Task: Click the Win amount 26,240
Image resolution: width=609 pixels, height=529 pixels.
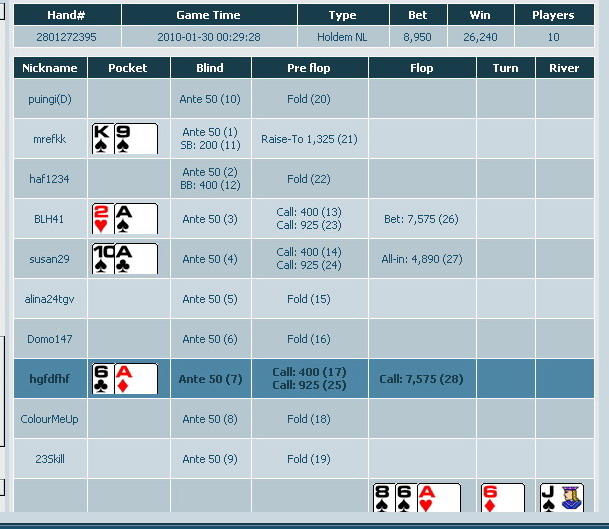Action: (480, 37)
